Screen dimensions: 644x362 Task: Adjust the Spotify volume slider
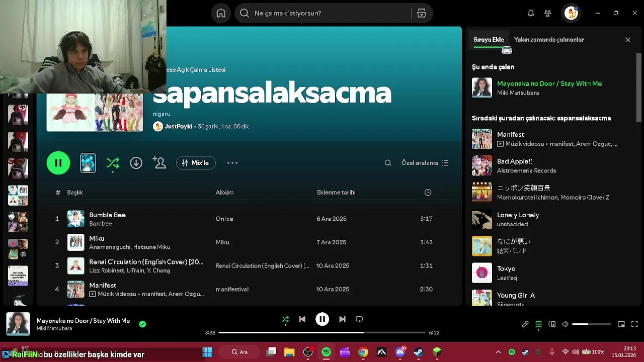(x=592, y=324)
